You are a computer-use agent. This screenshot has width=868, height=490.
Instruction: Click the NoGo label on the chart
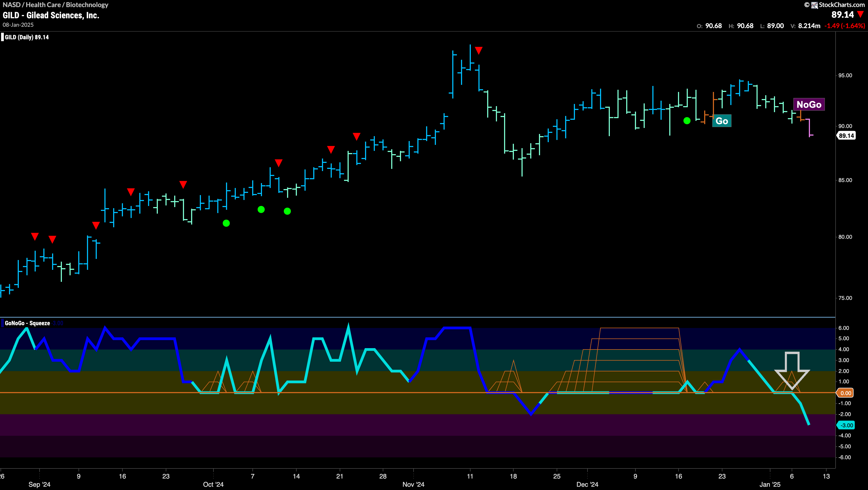(x=809, y=104)
